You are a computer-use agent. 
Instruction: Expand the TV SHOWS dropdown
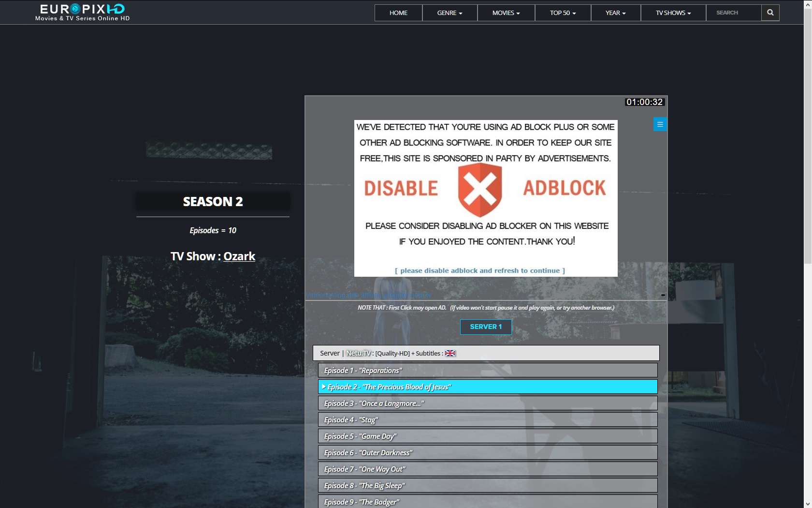click(672, 13)
